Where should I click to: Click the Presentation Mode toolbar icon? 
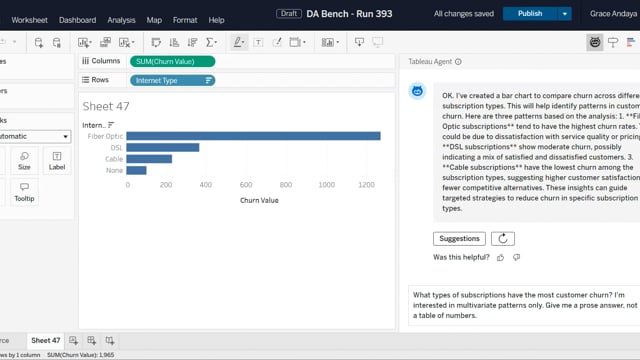pos(378,42)
